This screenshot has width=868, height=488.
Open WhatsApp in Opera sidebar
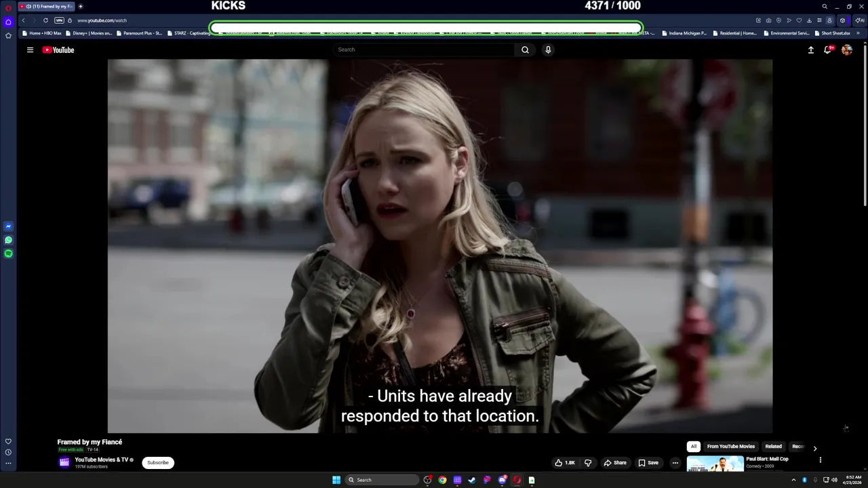(x=8, y=240)
